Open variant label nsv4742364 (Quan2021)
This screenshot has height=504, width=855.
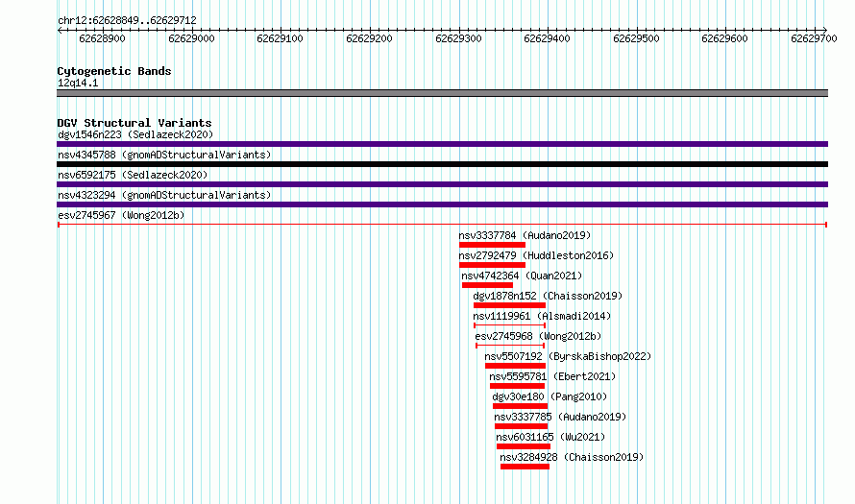tap(522, 276)
